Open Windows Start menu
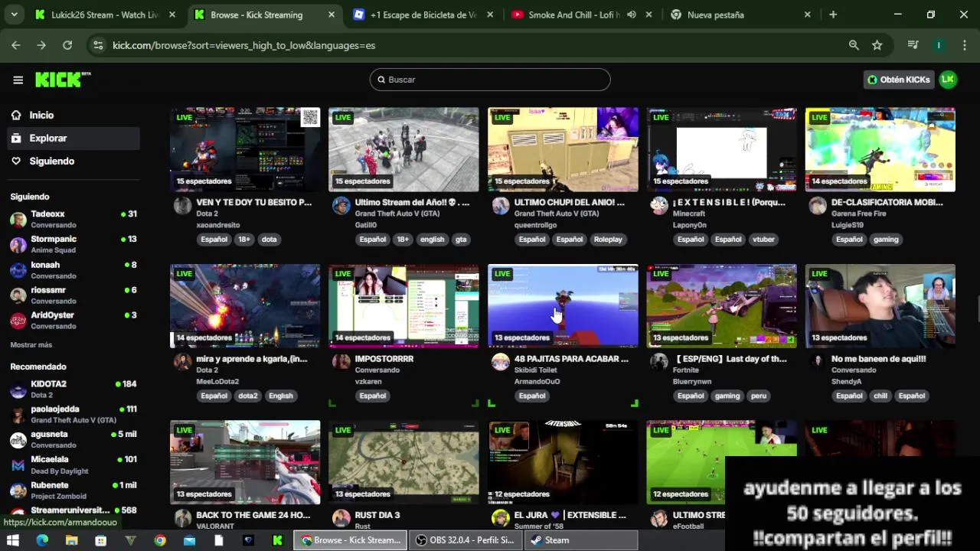Screen dimensions: 980x551 coord(13,540)
